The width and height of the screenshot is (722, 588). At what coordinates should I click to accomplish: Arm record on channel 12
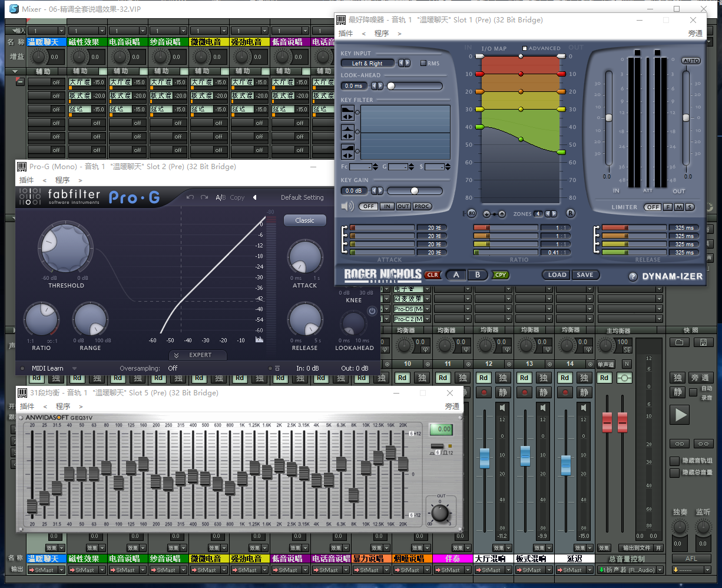point(484,392)
